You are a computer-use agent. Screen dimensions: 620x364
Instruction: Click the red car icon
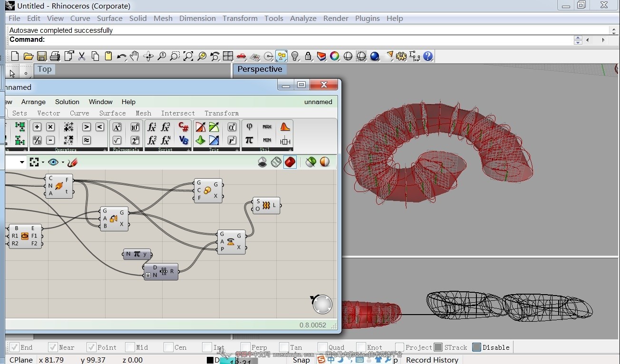pyautogui.click(x=241, y=56)
